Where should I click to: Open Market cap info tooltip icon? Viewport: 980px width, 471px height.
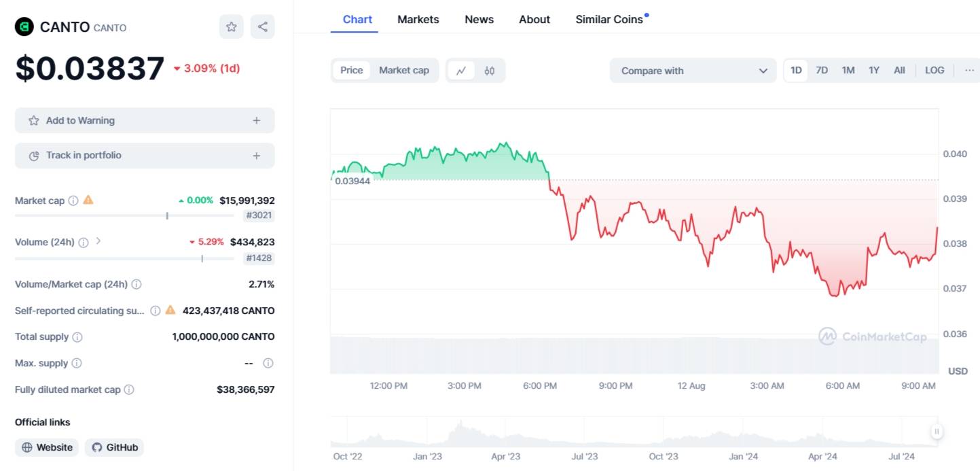point(73,200)
